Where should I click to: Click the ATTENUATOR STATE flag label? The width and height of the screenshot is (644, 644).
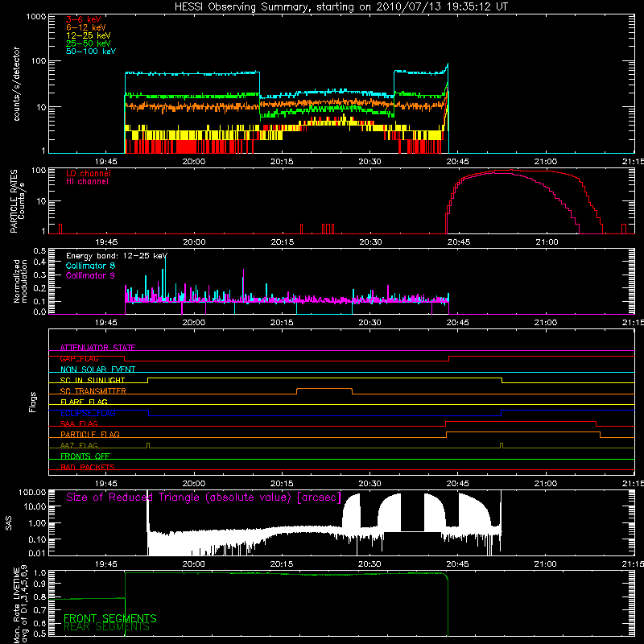pyautogui.click(x=97, y=348)
